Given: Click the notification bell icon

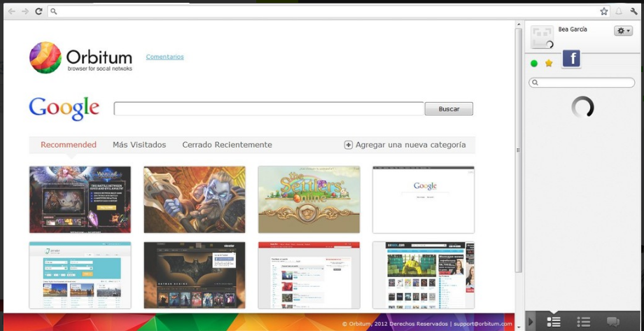Looking at the screenshot, I should pos(619,11).
